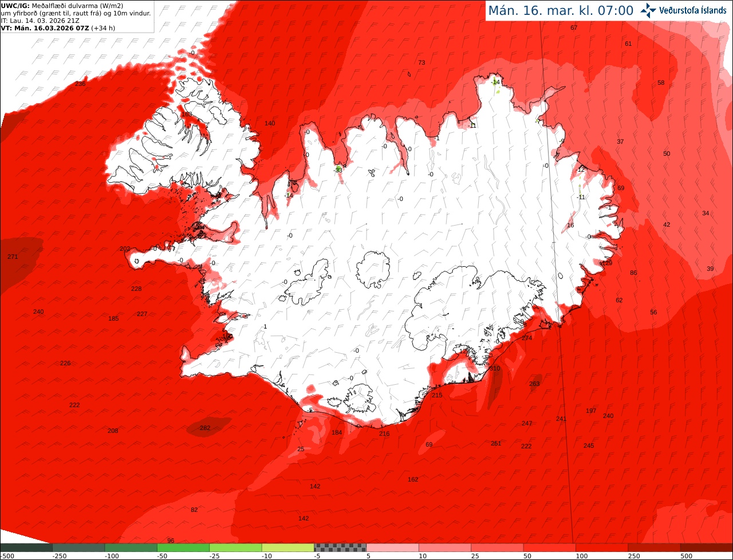The height and width of the screenshot is (560, 733).
Task: Click the 247 value south of Iceland
Action: click(x=527, y=424)
